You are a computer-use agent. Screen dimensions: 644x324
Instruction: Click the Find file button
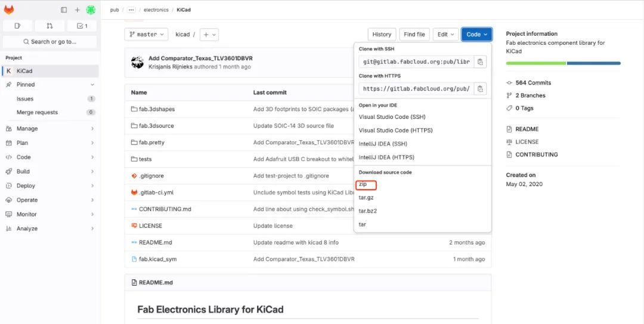(414, 35)
